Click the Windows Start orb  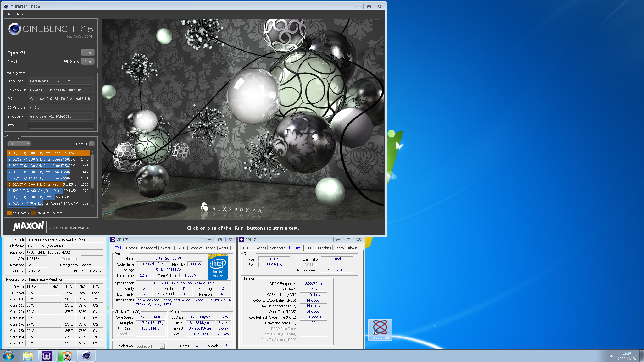point(8,356)
